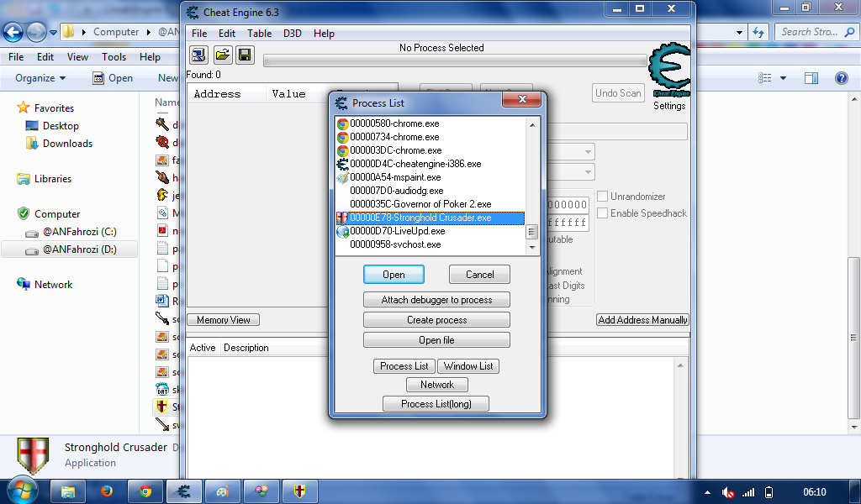Select Desktop under Favorites
The width and height of the screenshot is (861, 504).
(61, 126)
